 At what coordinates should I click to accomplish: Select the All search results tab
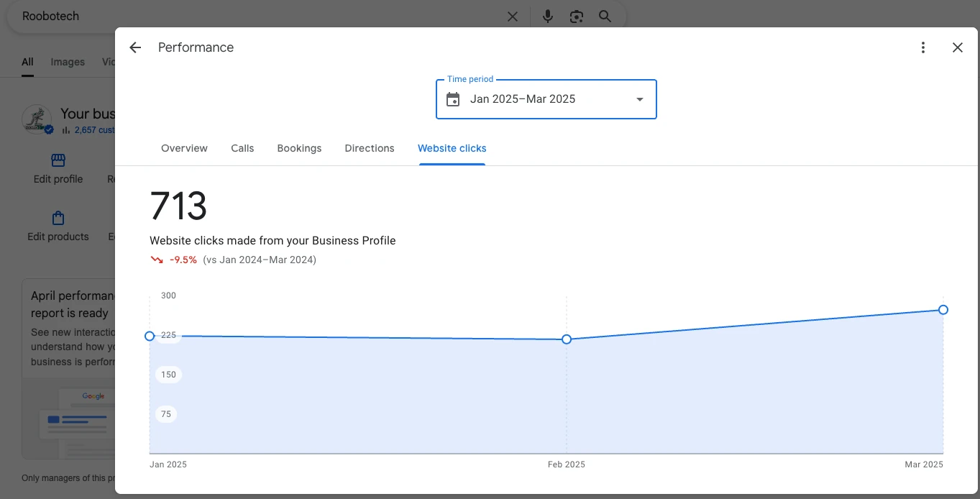coord(27,62)
